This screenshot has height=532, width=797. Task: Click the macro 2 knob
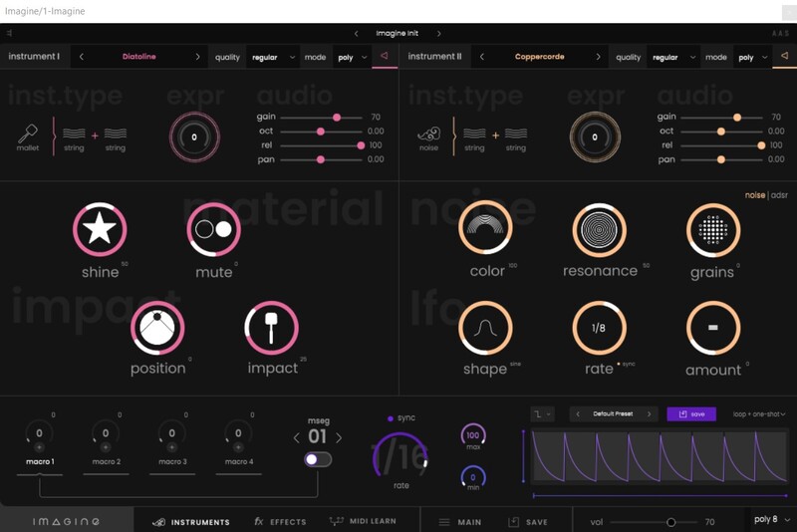coord(106,433)
